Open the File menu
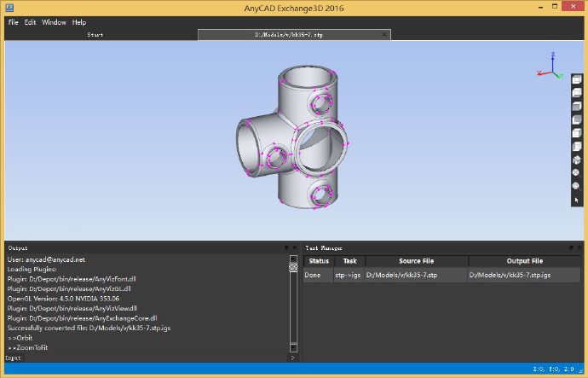The width and height of the screenshot is (588, 378). (13, 22)
